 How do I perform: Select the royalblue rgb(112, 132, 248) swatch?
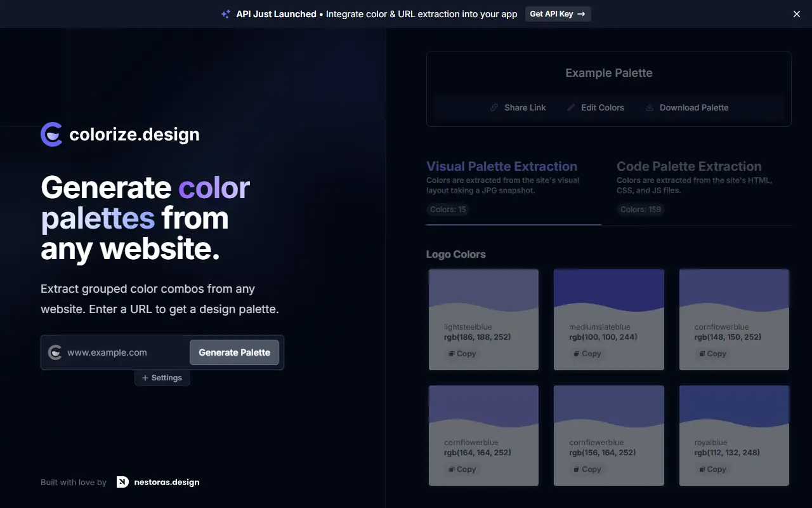(734, 435)
